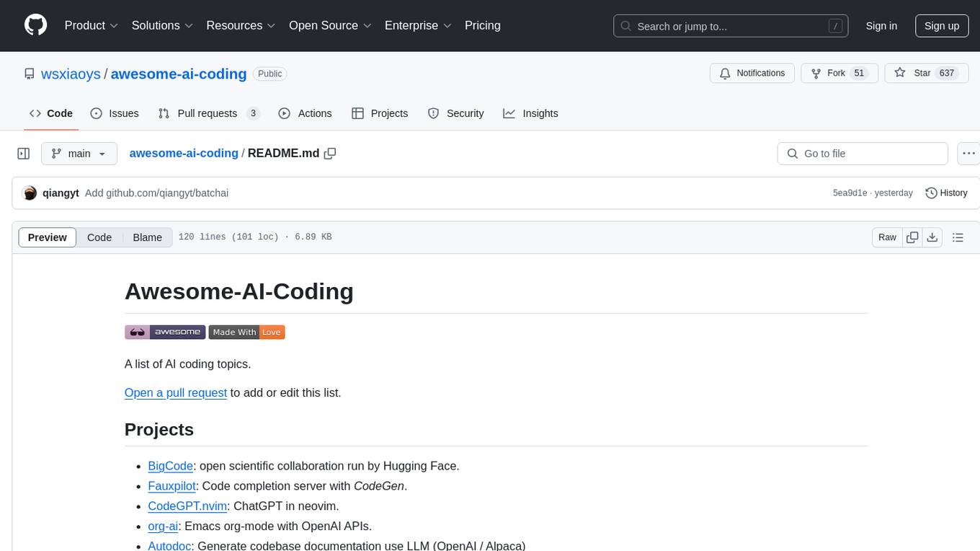Open the wsxiaoys owner profile link
The width and height of the screenshot is (980, 551).
click(71, 74)
